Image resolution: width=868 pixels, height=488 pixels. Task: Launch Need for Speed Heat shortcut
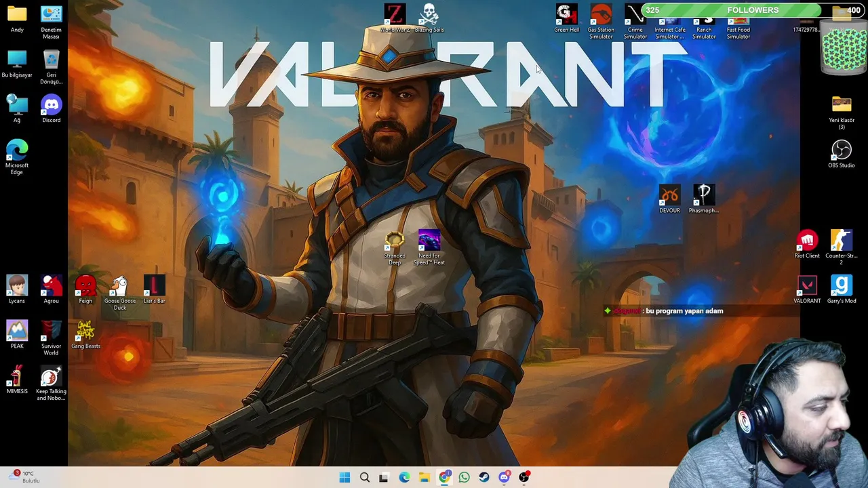tap(429, 248)
